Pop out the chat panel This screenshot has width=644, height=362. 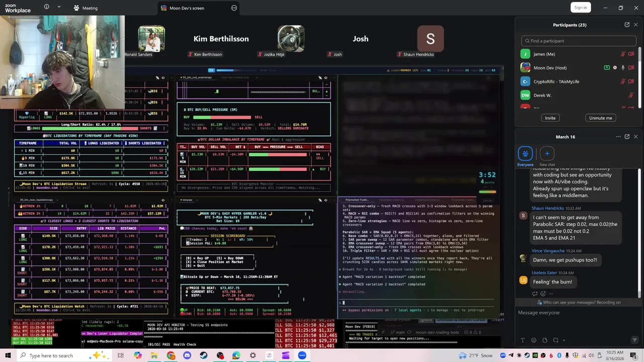627,137
